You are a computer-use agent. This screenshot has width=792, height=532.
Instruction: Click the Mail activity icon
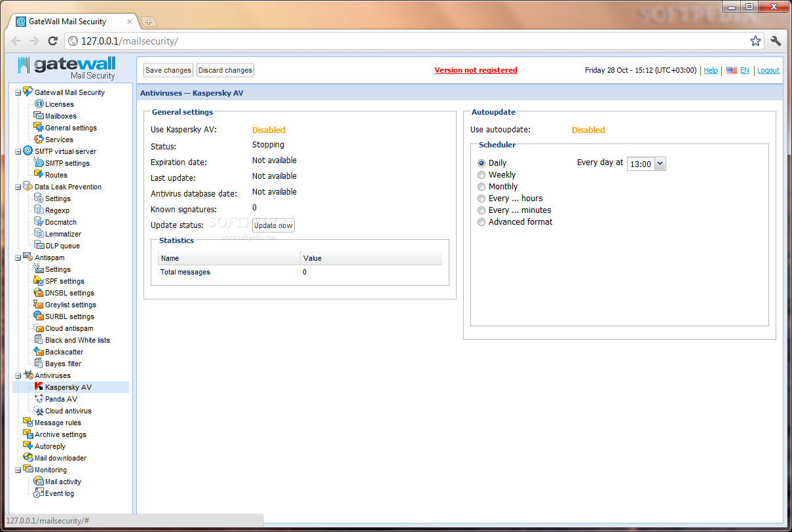[x=39, y=482]
